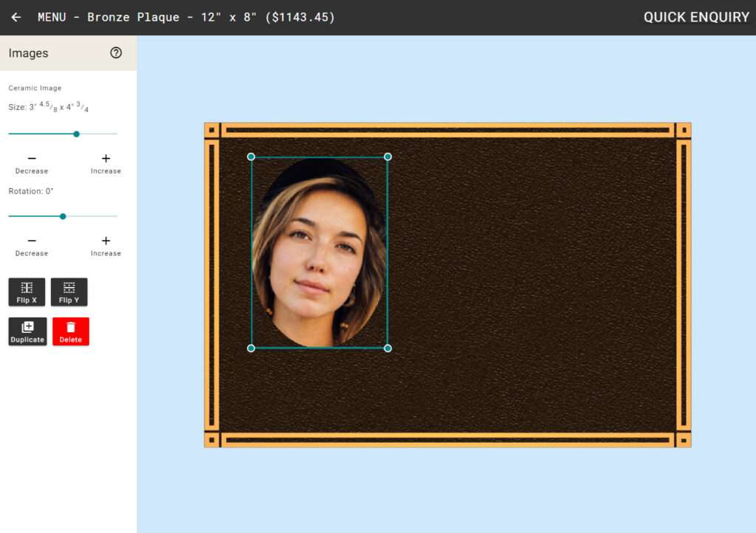Open the help question mark icon

pyautogui.click(x=116, y=53)
